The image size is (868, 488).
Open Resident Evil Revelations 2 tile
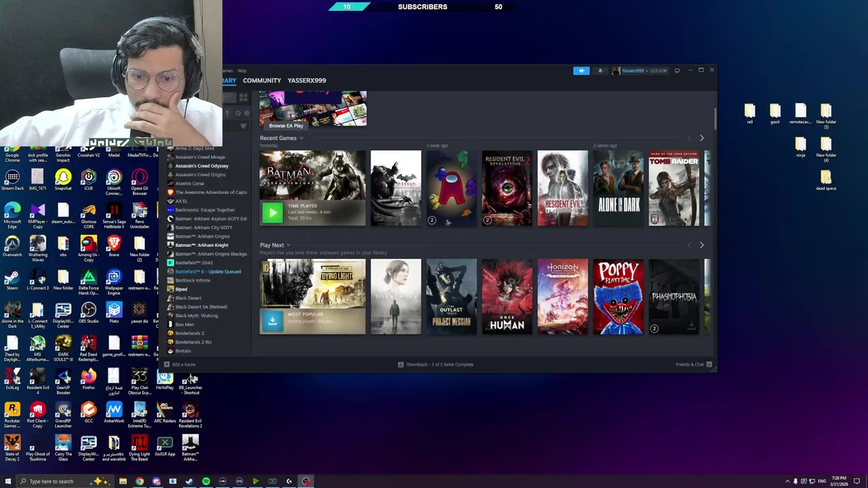point(507,188)
